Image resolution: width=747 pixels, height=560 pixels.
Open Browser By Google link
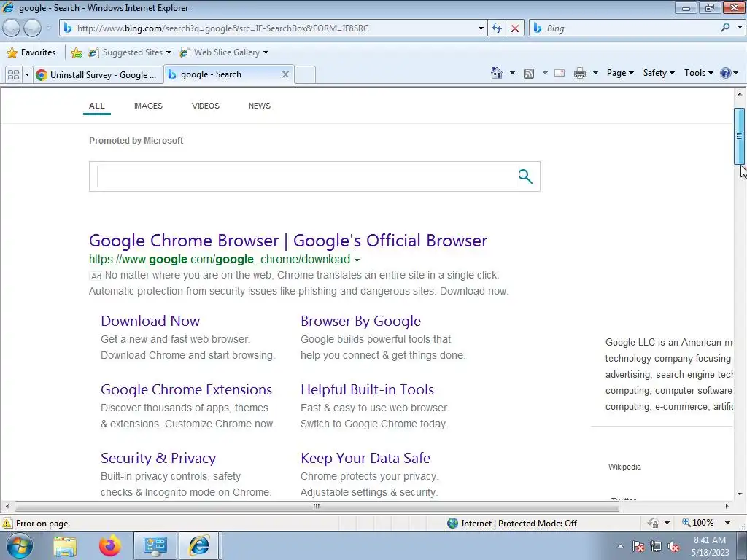pos(360,321)
